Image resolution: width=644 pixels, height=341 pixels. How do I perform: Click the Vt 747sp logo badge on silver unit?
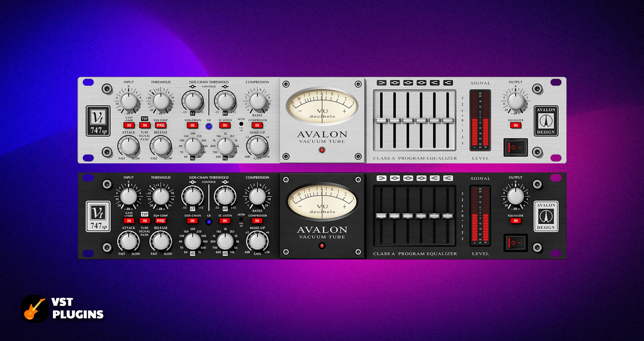point(98,121)
